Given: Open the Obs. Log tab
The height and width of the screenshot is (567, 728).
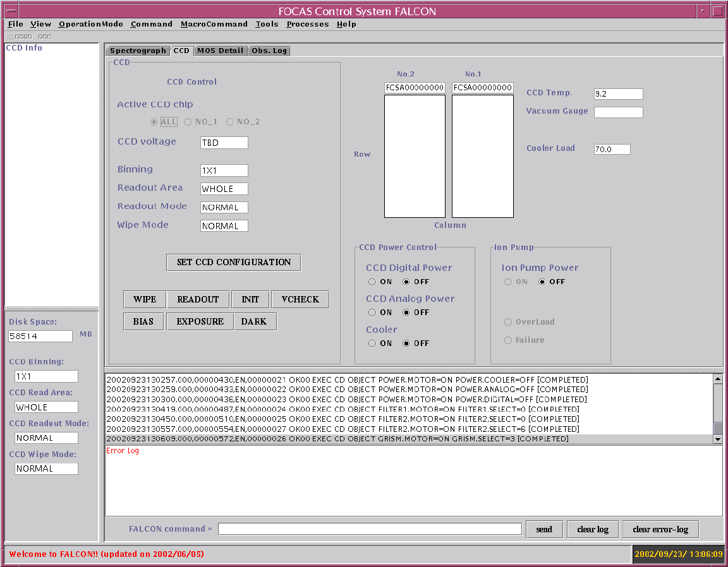Looking at the screenshot, I should pyautogui.click(x=269, y=51).
